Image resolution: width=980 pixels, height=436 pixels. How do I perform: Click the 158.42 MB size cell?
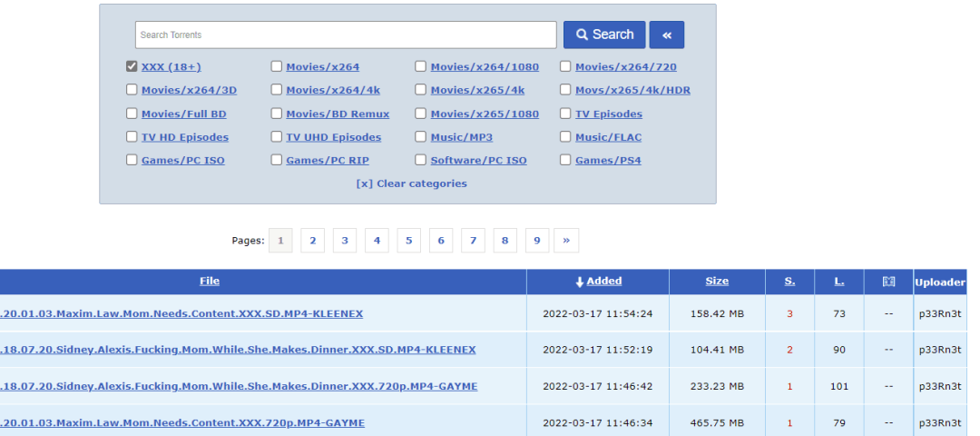click(717, 313)
